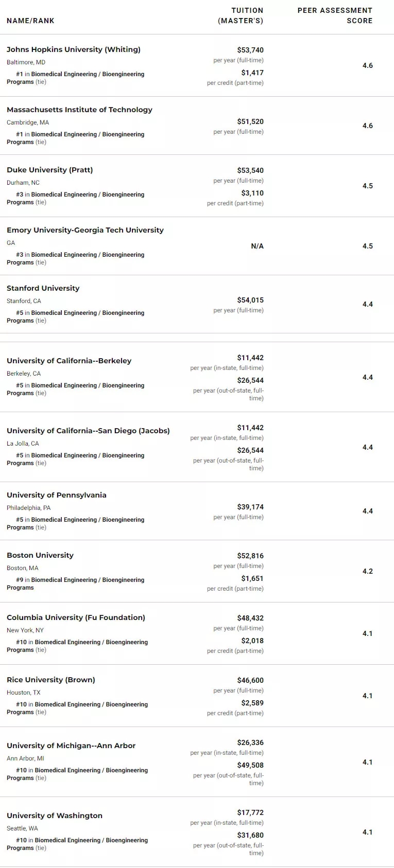Open Columbia University (Fu Foundation) link
Viewport: 394px width, 868px height.
tap(76, 617)
